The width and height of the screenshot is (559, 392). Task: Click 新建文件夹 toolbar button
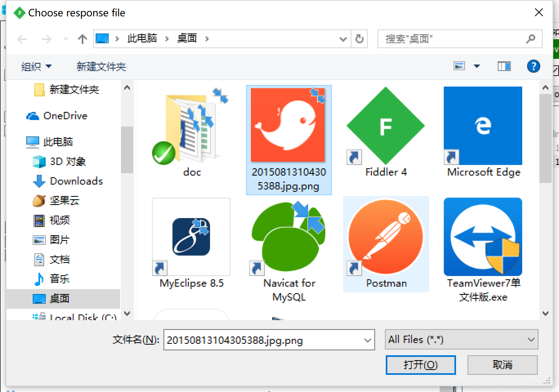click(101, 66)
